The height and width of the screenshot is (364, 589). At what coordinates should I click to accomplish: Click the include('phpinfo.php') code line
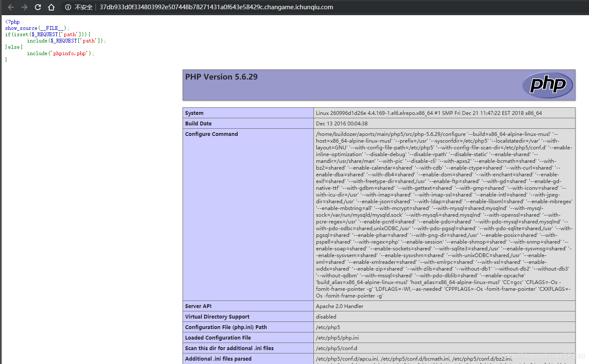pos(61,53)
